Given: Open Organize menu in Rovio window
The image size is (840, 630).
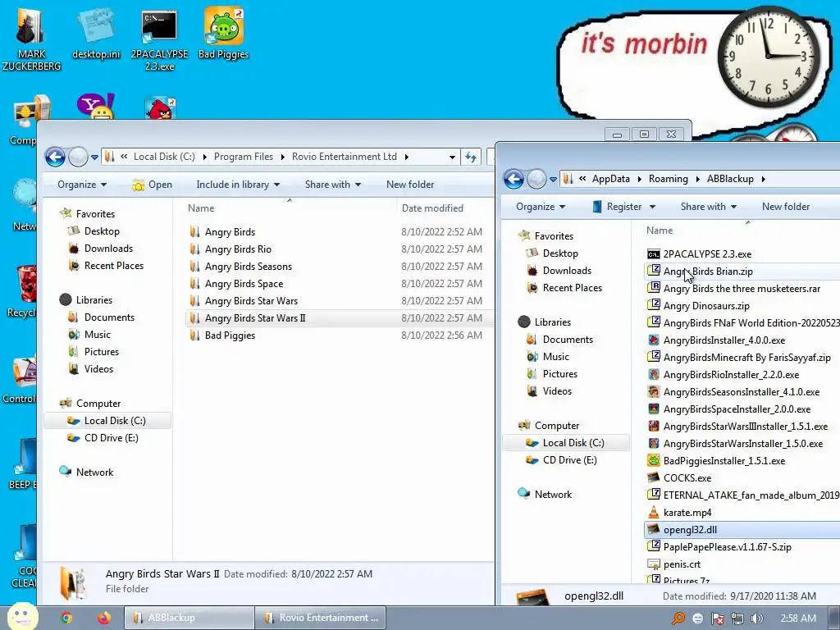Looking at the screenshot, I should click(x=82, y=185).
